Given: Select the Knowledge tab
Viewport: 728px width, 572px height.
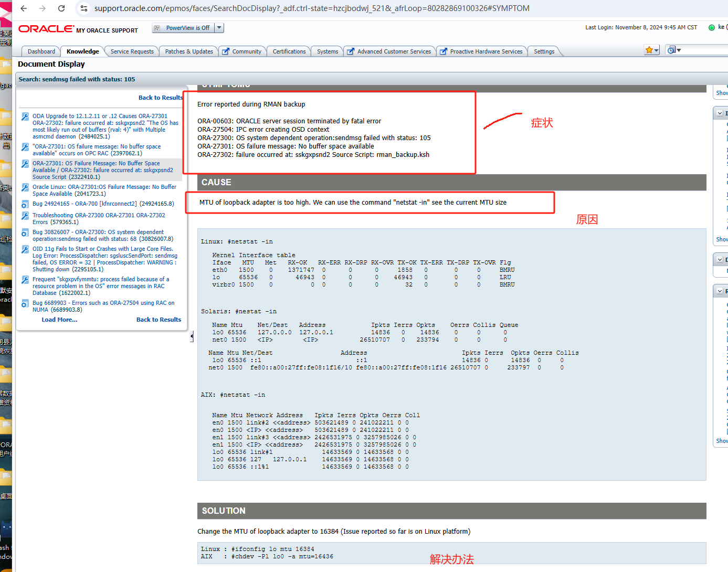Looking at the screenshot, I should point(82,51).
